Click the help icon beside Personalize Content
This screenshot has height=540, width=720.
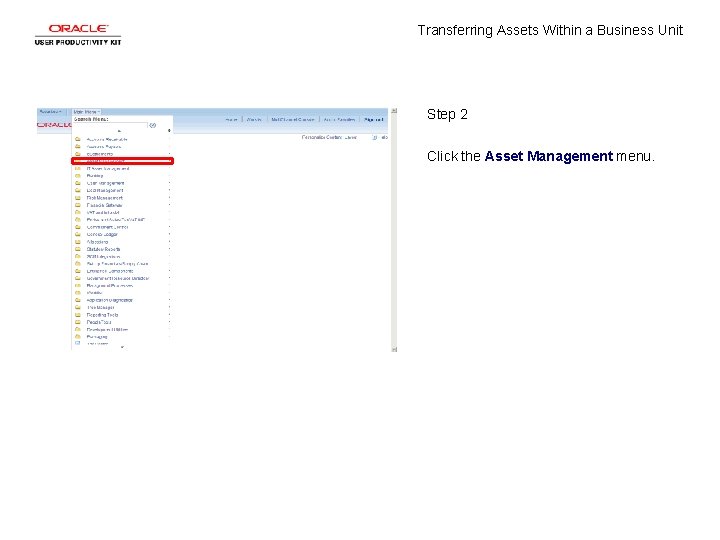click(374, 137)
